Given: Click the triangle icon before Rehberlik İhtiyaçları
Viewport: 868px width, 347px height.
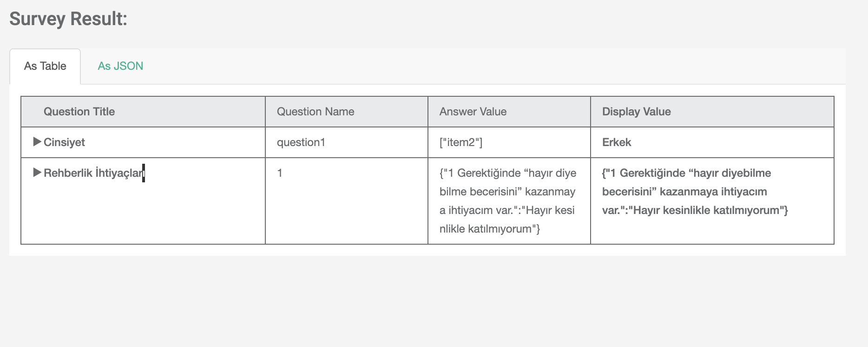Looking at the screenshot, I should pyautogui.click(x=37, y=173).
